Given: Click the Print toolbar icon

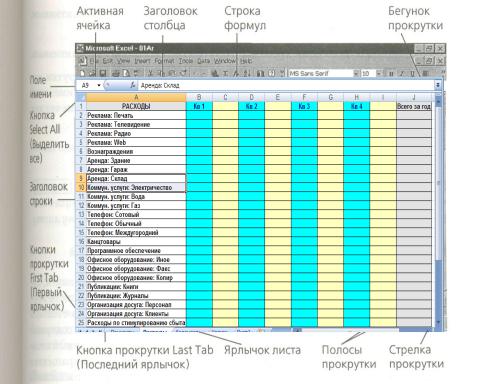Looking at the screenshot, I should pos(116,73).
